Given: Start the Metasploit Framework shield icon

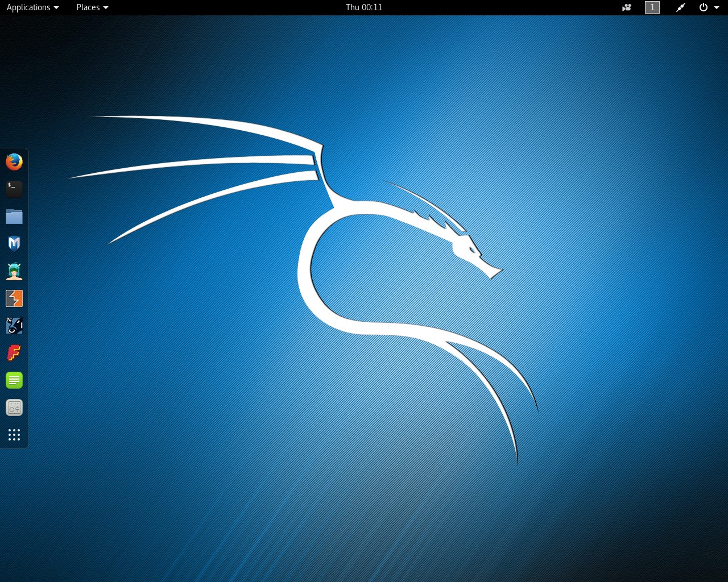Looking at the screenshot, I should 14,244.
